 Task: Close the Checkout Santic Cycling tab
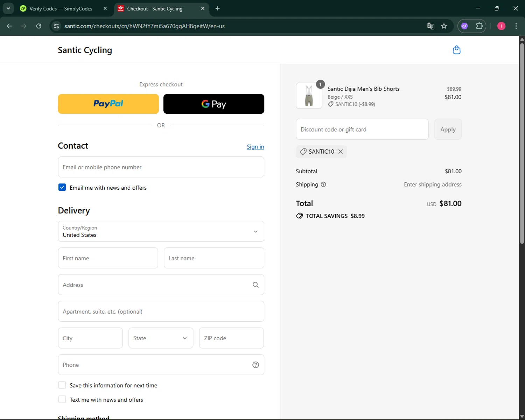tap(203, 8)
